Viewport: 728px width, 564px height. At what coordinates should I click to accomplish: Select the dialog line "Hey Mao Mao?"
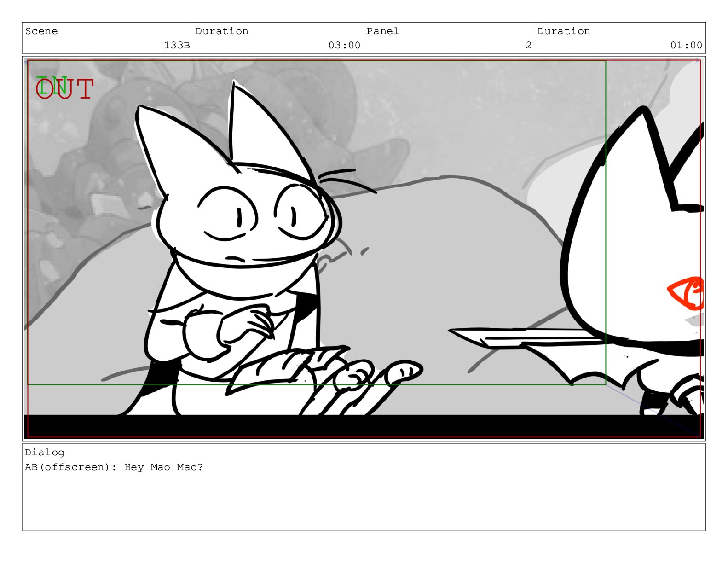(163, 467)
